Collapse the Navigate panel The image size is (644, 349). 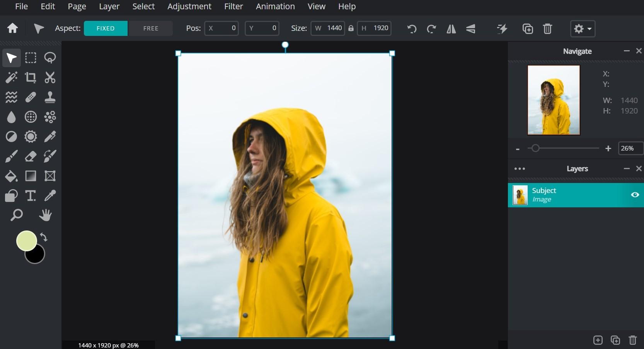click(627, 51)
